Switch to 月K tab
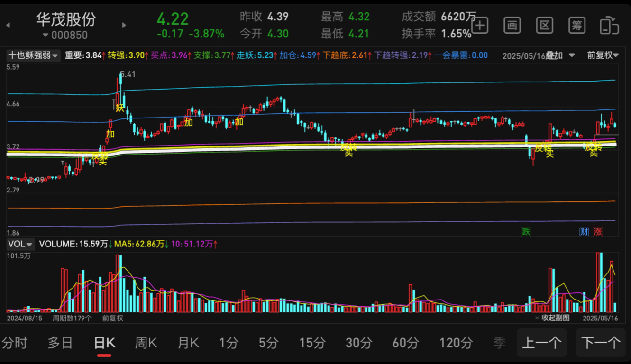 pos(188,342)
